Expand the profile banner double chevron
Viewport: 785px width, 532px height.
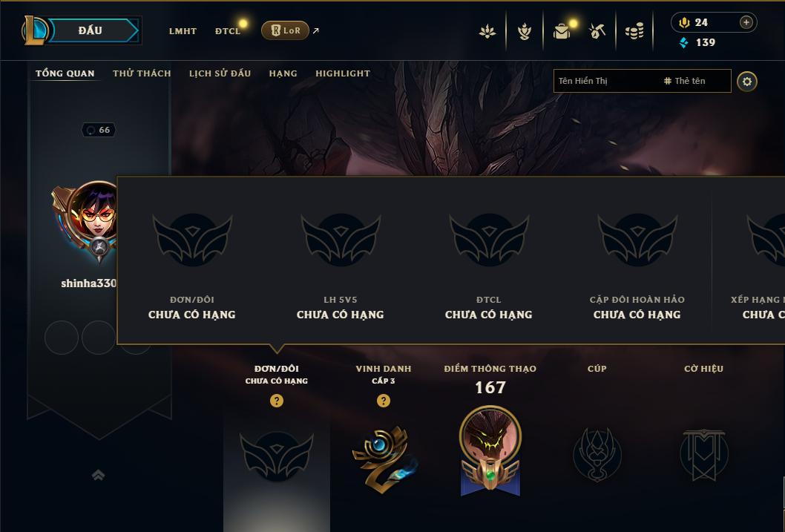tap(99, 475)
